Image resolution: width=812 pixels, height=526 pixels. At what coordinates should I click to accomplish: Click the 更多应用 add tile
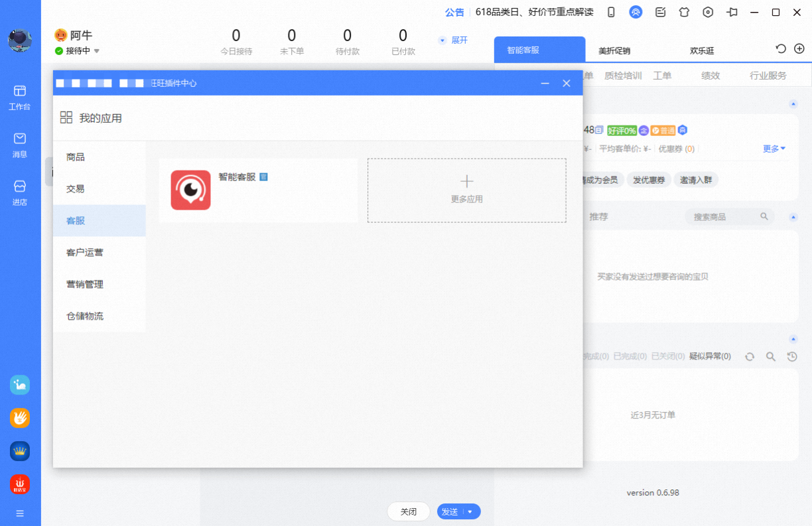point(467,190)
